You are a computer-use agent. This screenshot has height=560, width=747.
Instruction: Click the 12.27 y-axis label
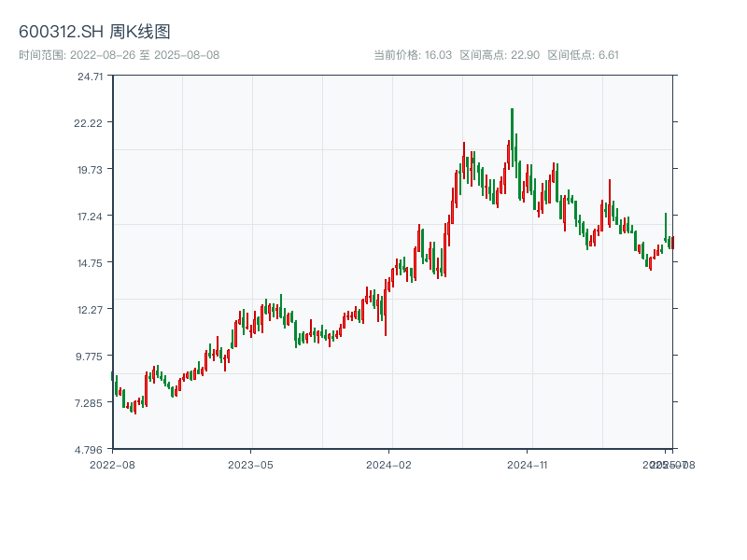(90, 310)
